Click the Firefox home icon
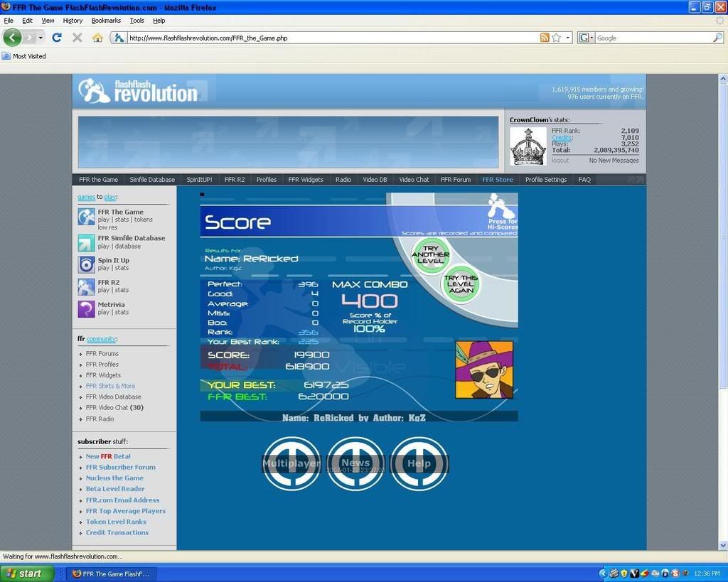728x582 pixels. [97, 38]
